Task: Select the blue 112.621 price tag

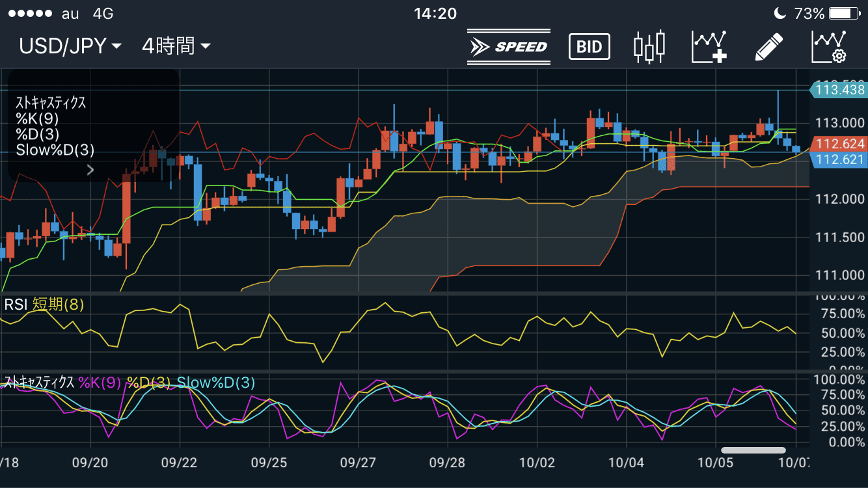Action: click(839, 160)
